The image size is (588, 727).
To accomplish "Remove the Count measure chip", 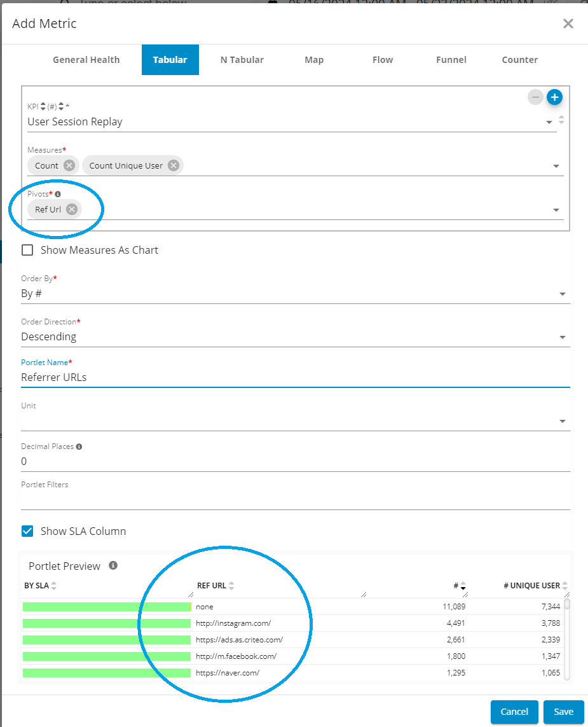I will pos(69,165).
